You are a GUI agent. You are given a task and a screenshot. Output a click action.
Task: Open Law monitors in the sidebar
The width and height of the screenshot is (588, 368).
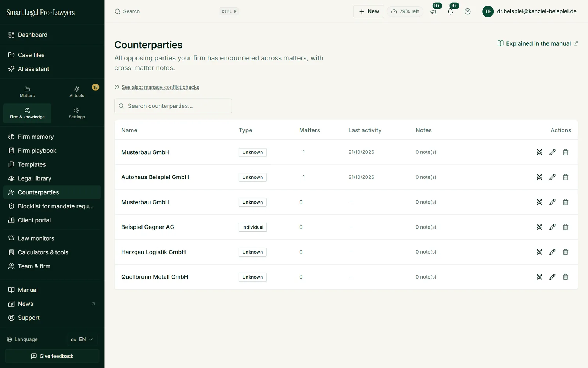coord(52,238)
